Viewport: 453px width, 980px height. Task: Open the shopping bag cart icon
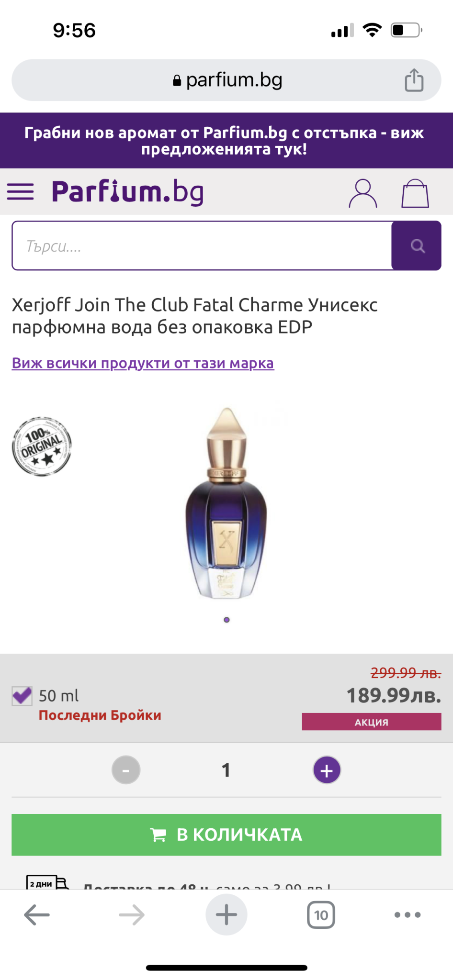pos(415,193)
